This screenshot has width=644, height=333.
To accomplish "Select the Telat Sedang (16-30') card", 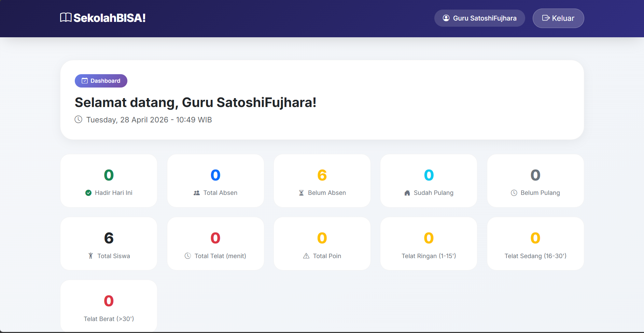I will click(x=535, y=243).
